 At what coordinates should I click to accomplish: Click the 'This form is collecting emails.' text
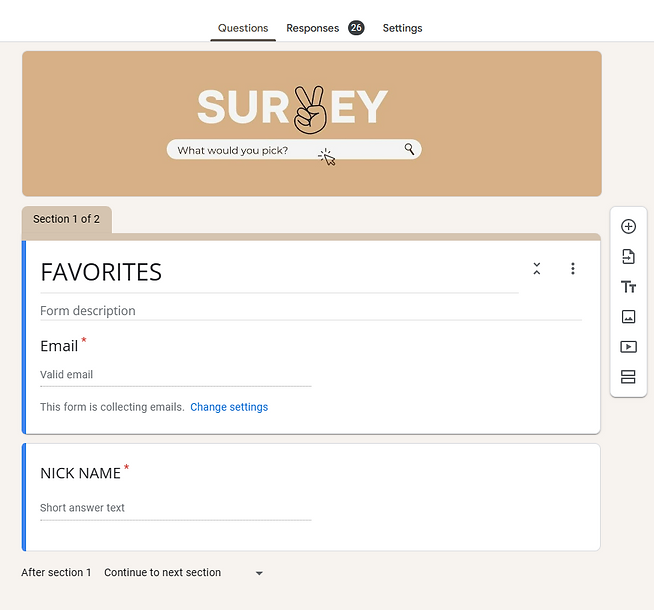coord(112,407)
